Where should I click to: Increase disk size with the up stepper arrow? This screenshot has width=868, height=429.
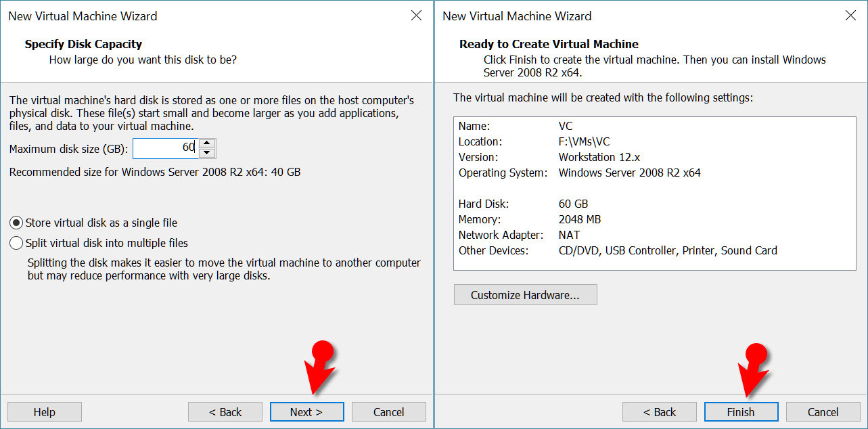coord(208,143)
